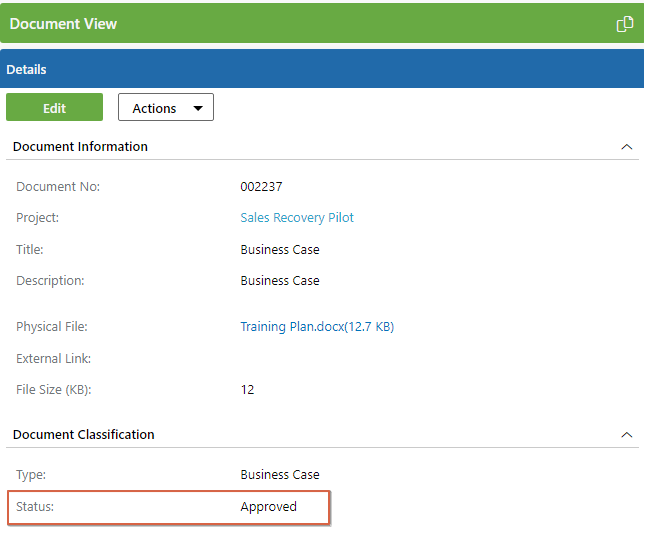Click the Document Classification heading
Screen dimensions: 645x533
pyautogui.click(x=84, y=435)
